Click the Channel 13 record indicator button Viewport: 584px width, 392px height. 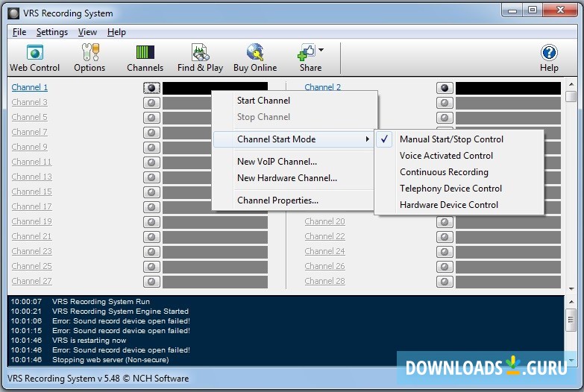click(x=151, y=177)
